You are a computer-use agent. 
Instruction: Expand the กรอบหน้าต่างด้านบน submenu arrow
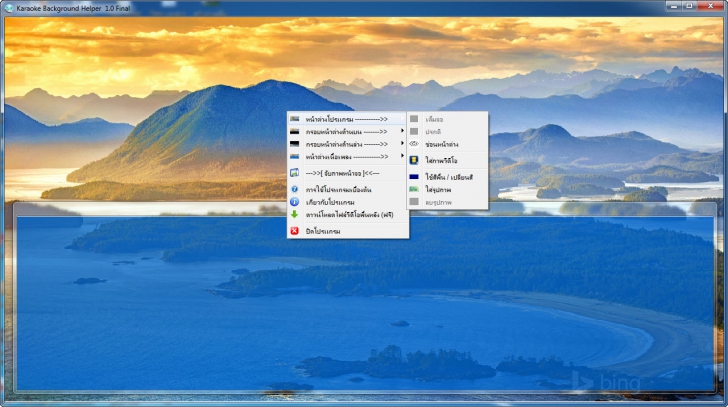click(x=402, y=131)
